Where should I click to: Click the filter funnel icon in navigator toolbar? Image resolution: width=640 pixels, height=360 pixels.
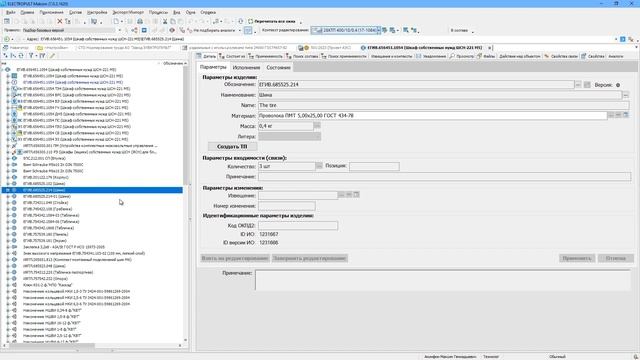pyautogui.click(x=31, y=56)
